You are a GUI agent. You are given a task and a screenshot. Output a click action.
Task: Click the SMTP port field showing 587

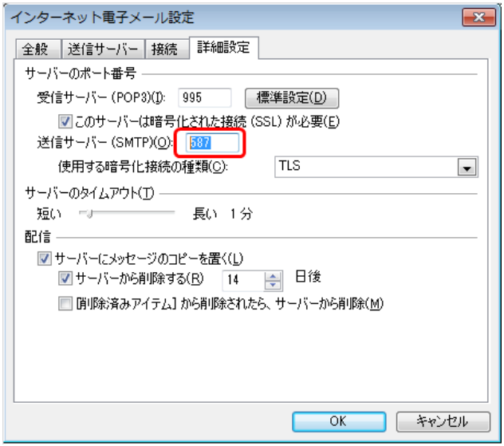213,144
